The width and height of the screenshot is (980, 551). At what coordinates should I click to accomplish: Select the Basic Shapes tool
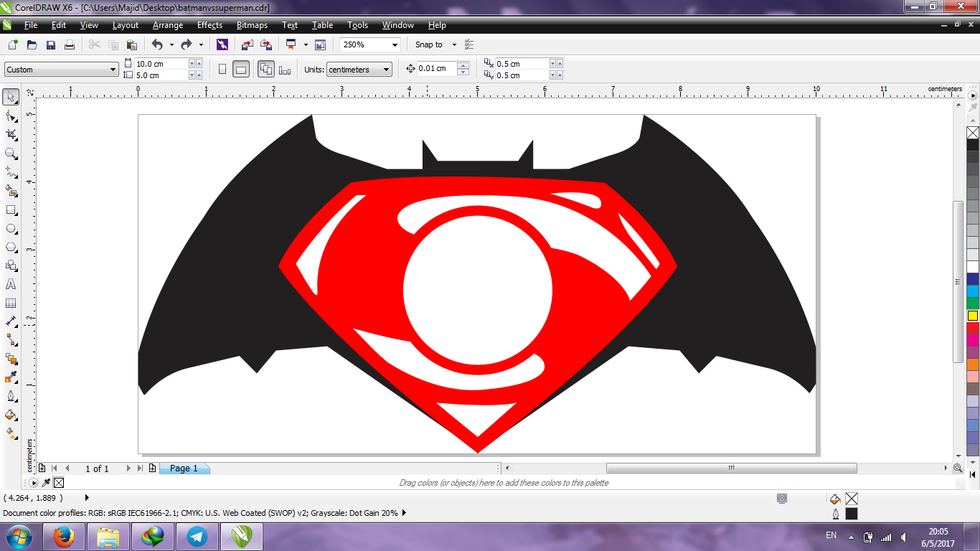point(11,265)
